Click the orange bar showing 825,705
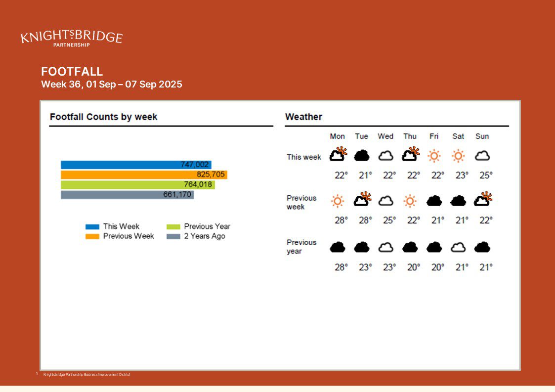Viewport: 555px width, 392px height. pyautogui.click(x=143, y=174)
